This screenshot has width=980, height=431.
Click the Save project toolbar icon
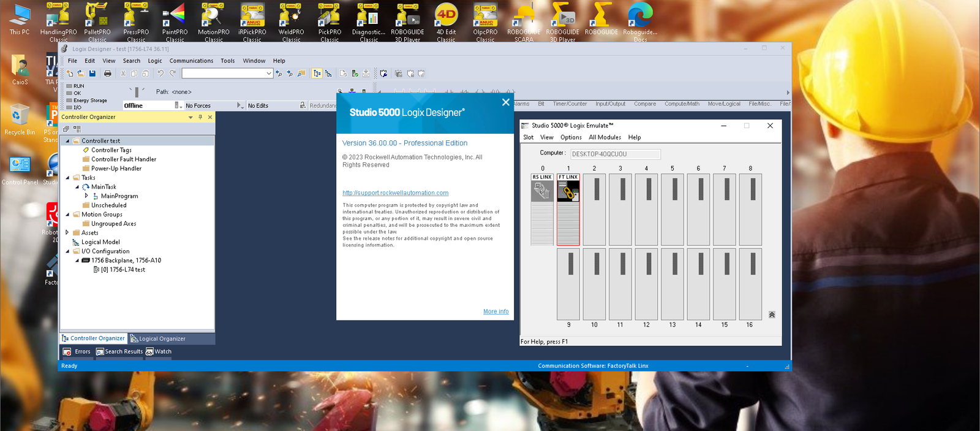coord(92,74)
